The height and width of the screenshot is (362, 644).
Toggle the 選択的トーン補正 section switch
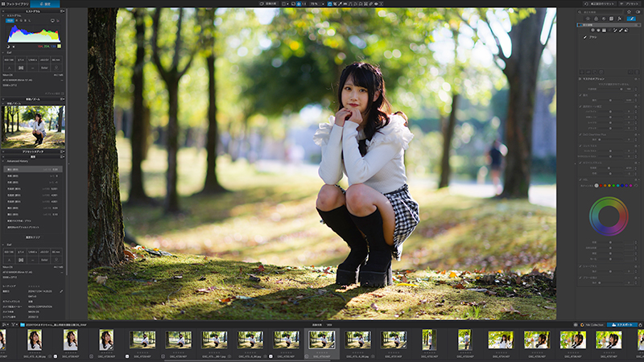[x=636, y=106]
